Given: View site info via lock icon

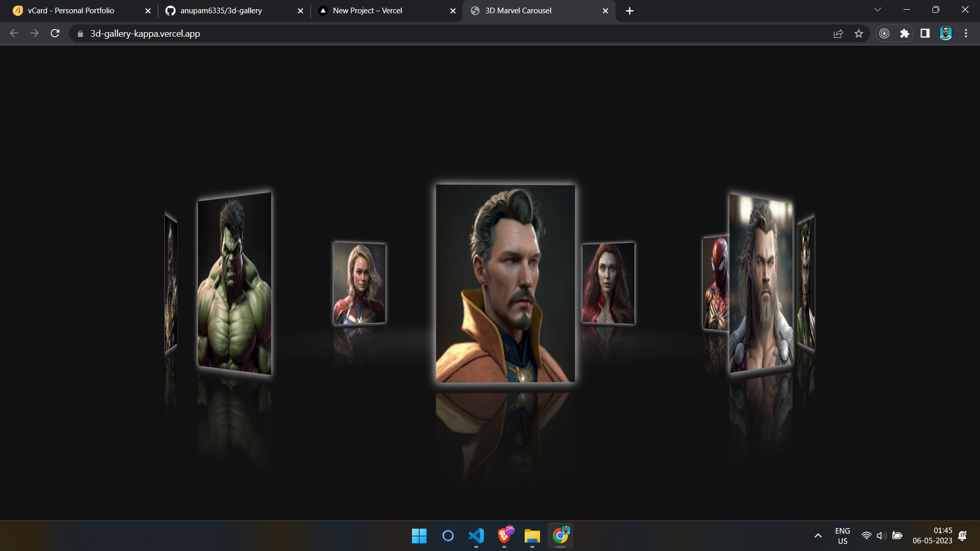Looking at the screenshot, I should pos(80,34).
